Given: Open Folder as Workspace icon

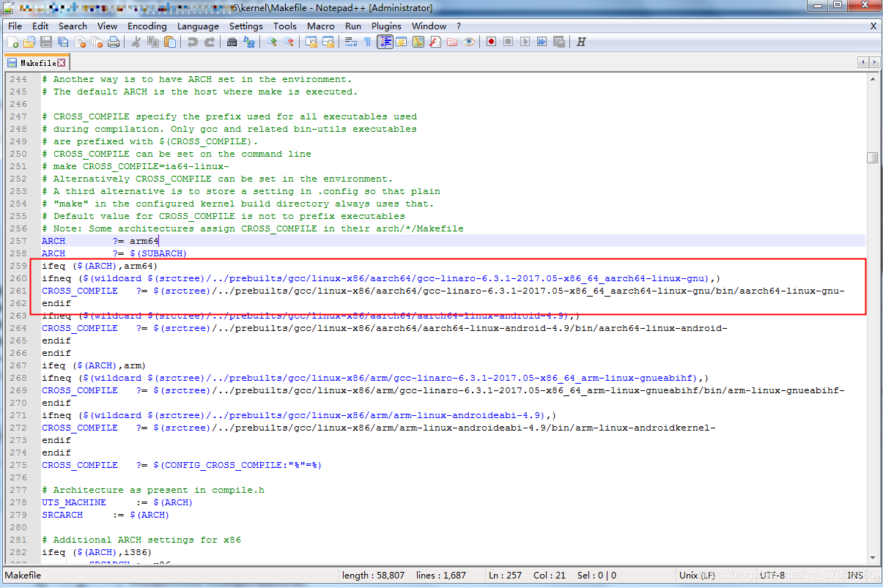Looking at the screenshot, I should coord(452,42).
